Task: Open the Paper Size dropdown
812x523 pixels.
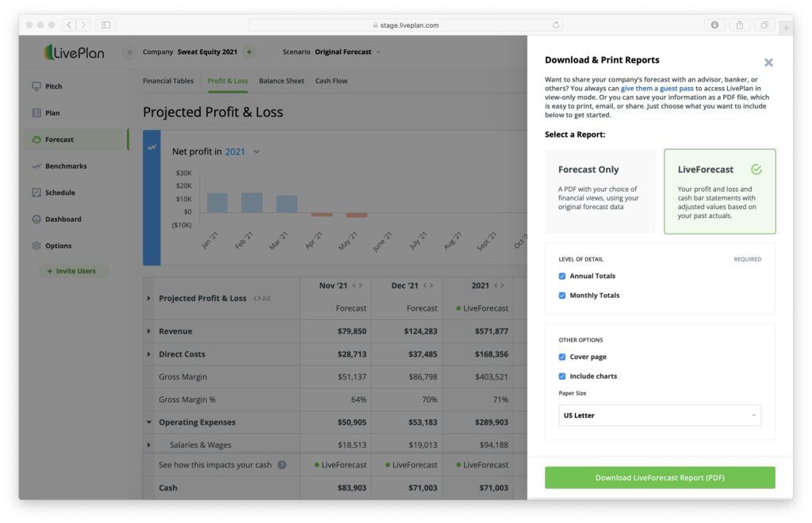Action: (x=659, y=415)
